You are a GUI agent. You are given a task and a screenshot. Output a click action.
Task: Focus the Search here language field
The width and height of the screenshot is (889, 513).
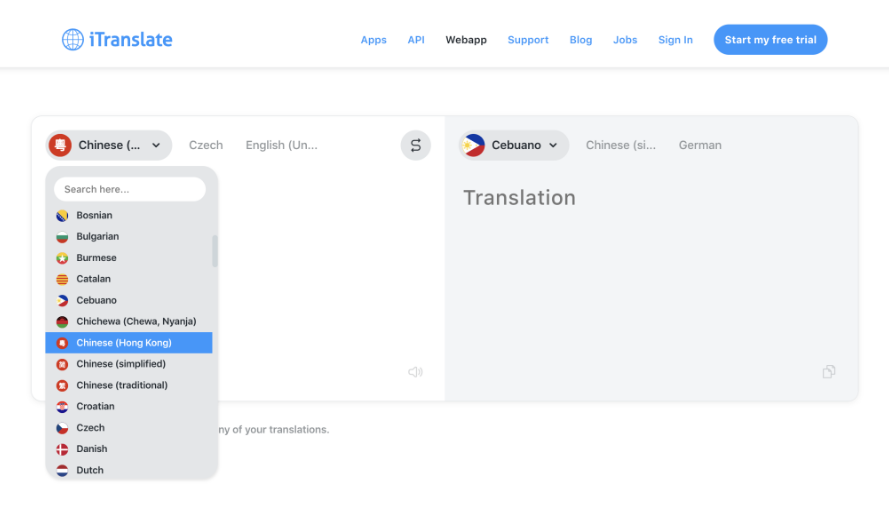click(x=130, y=189)
